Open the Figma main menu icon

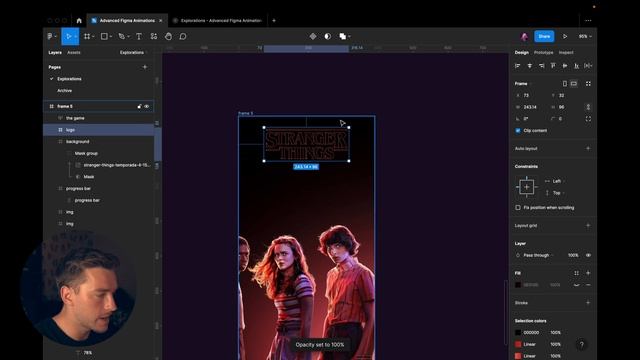coord(50,36)
